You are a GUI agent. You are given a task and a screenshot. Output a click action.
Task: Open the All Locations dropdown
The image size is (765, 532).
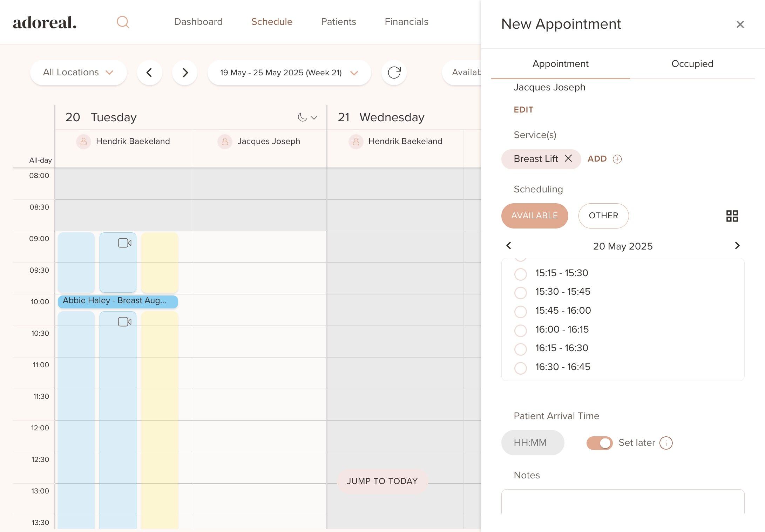point(78,73)
